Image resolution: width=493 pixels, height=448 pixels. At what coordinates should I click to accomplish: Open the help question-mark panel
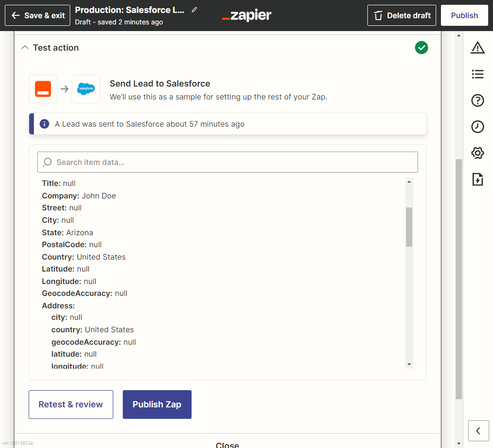click(478, 101)
